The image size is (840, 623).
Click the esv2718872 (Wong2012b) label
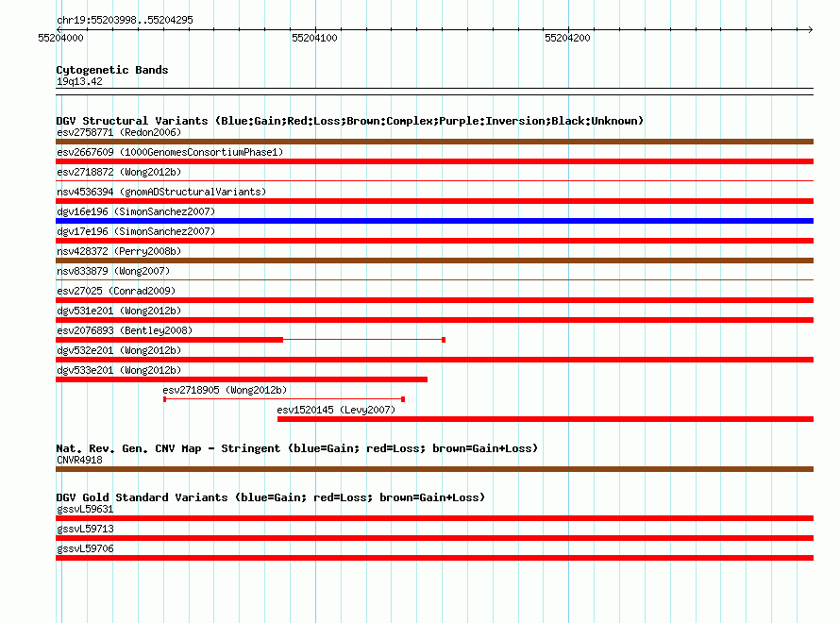pos(119,172)
